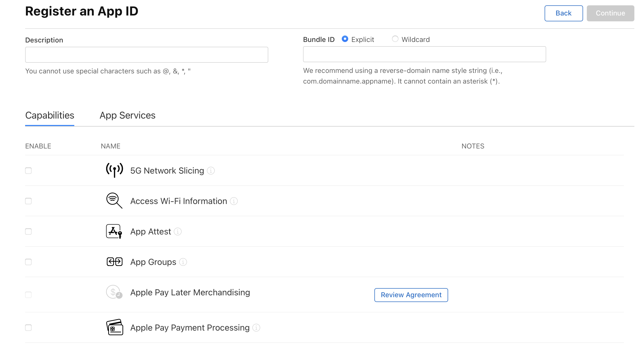Click the Description input field
The width and height of the screenshot is (644, 345).
(x=146, y=54)
